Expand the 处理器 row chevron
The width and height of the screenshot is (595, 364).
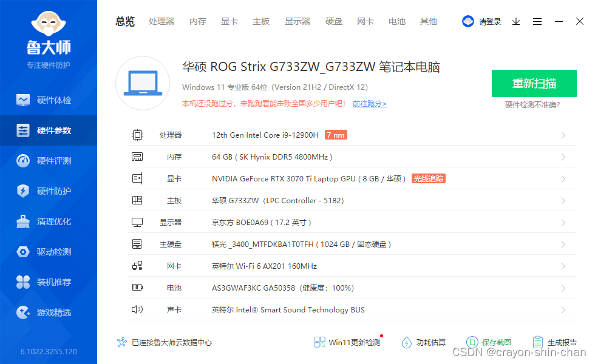pyautogui.click(x=563, y=135)
